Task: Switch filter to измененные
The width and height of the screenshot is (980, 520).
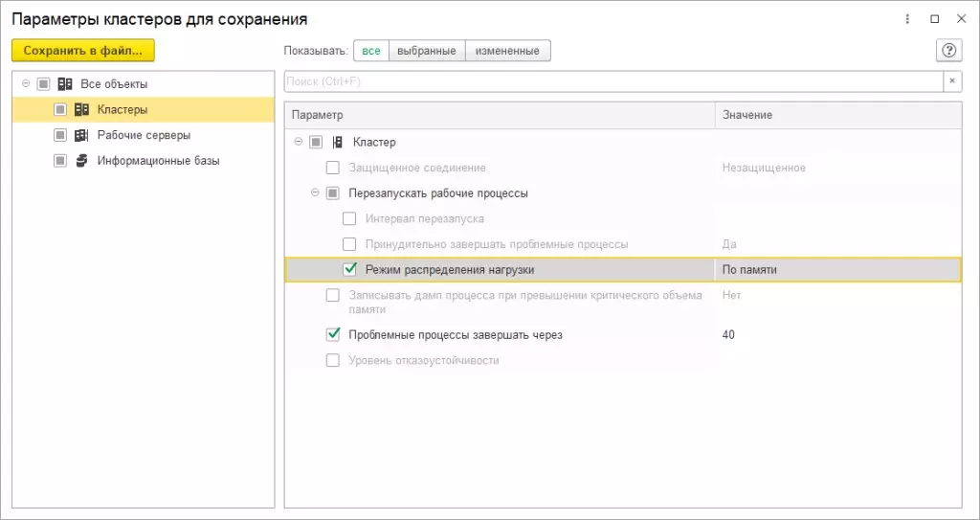Action: tap(508, 51)
